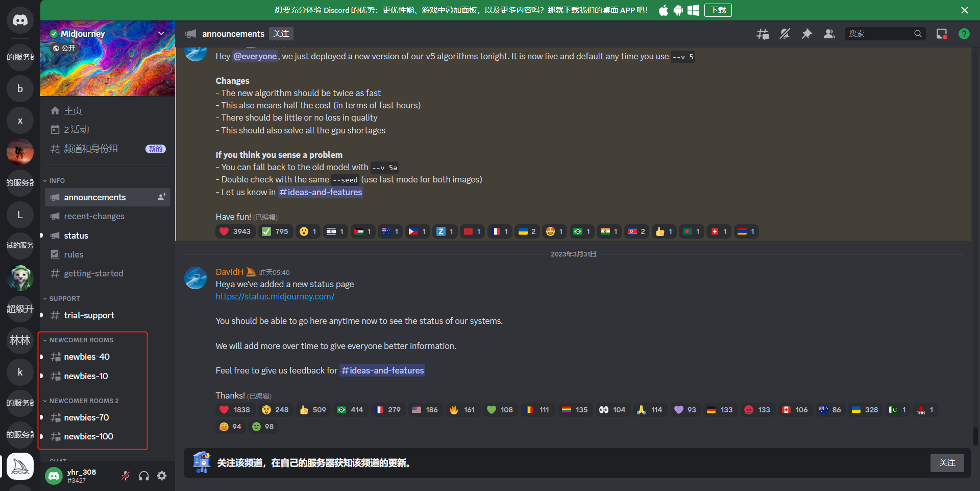Image resolution: width=980 pixels, height=491 pixels.
Task: Select the recent-changes channel
Action: [108, 216]
